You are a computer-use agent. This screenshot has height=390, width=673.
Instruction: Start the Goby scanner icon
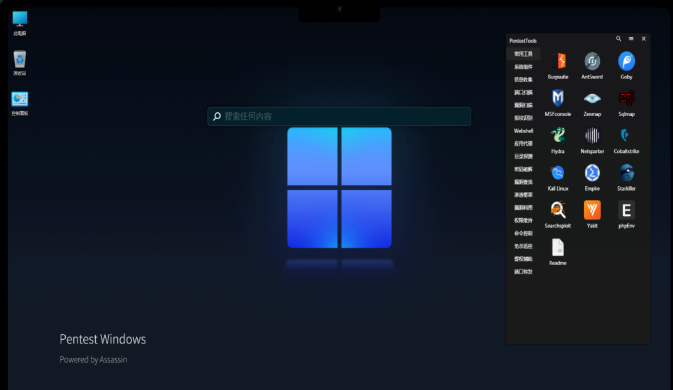[x=626, y=61]
